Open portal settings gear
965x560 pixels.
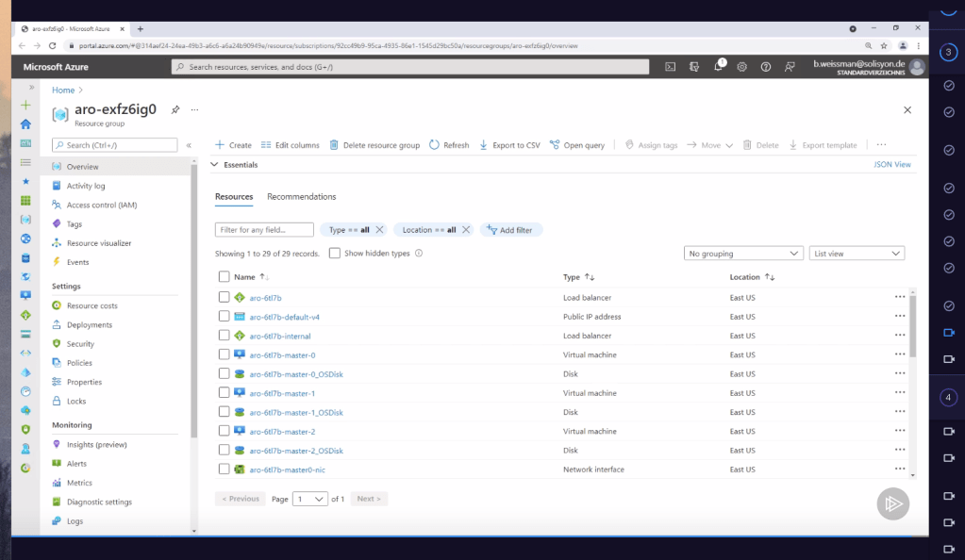(742, 66)
